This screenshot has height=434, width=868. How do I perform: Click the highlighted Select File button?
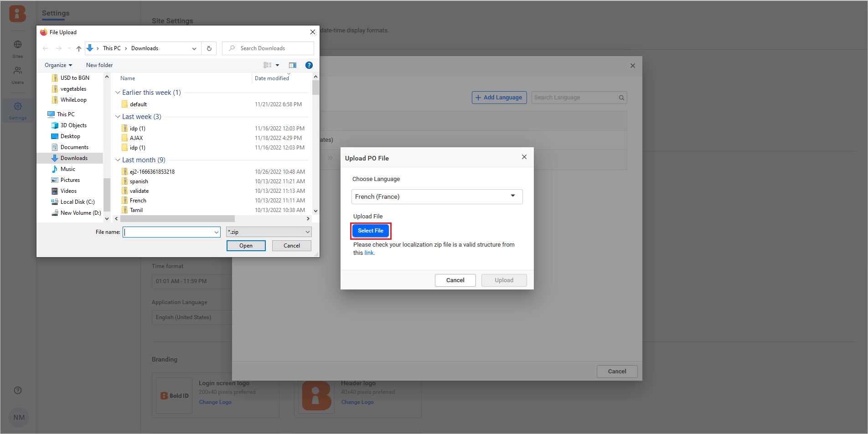point(370,231)
